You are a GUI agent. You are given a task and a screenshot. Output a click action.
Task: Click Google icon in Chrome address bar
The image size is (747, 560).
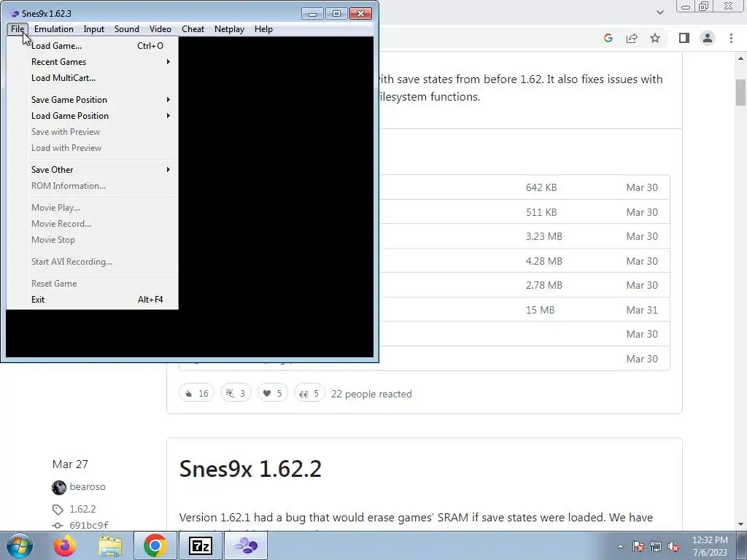(x=608, y=38)
